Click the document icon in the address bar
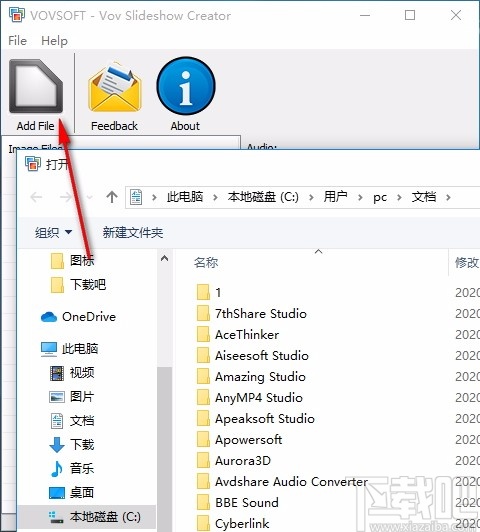This screenshot has height=532, width=480. point(136,197)
